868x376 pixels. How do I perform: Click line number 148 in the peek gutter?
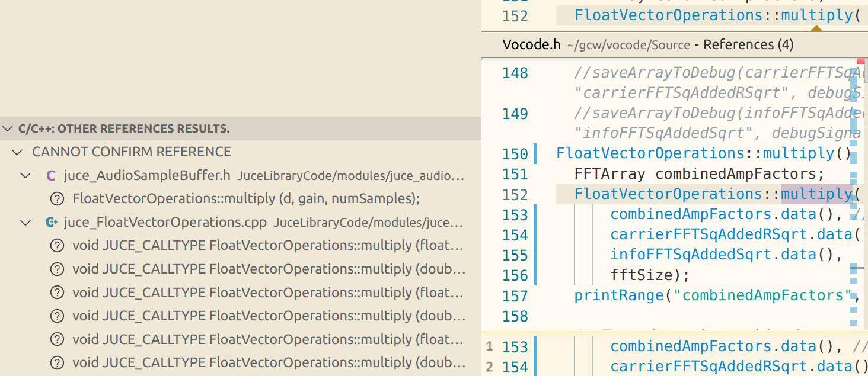(x=515, y=73)
